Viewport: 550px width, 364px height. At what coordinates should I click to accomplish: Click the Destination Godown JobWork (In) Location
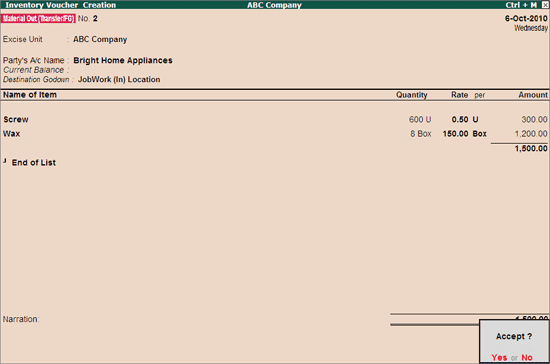(119, 80)
